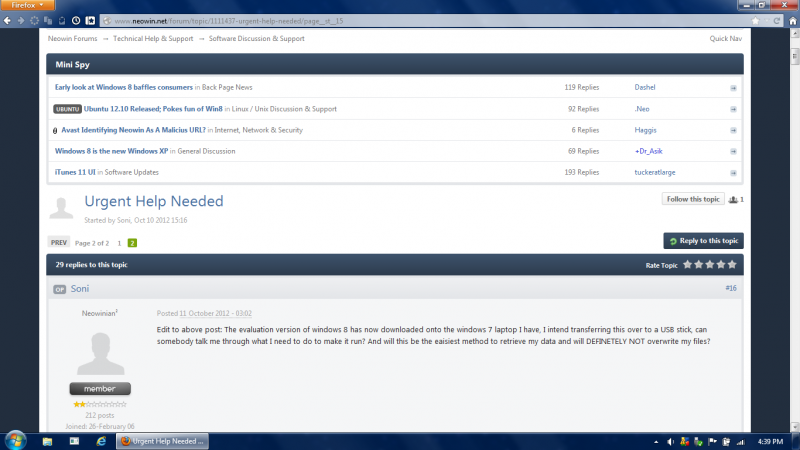The width and height of the screenshot is (800, 450).
Task: Click Soni's avatar placeholder image
Action: tap(101, 353)
